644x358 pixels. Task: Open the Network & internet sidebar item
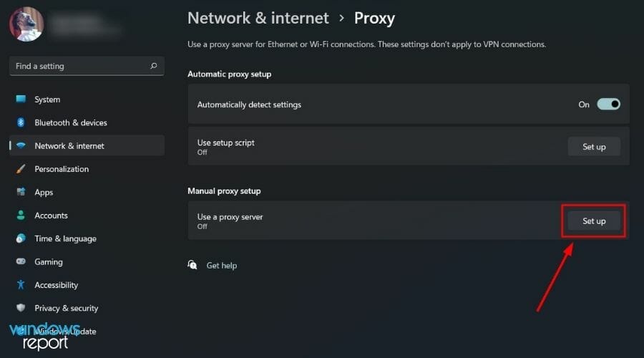pyautogui.click(x=69, y=146)
